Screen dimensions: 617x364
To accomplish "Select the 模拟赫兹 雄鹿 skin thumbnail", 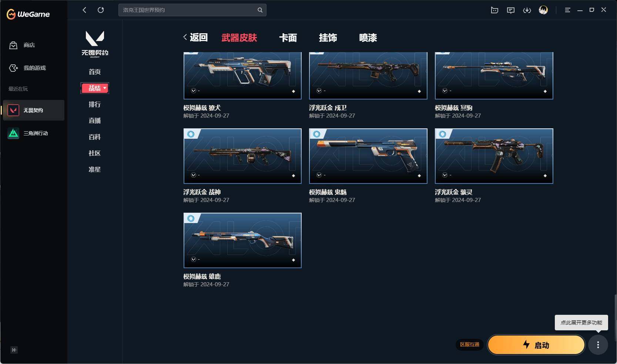I will (242, 240).
